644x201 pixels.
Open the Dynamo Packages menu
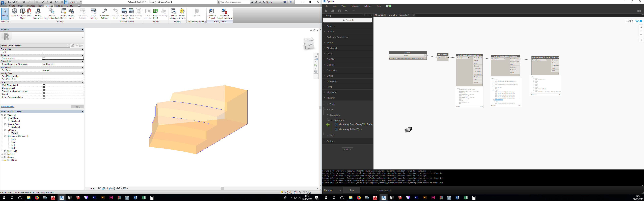pos(355,6)
